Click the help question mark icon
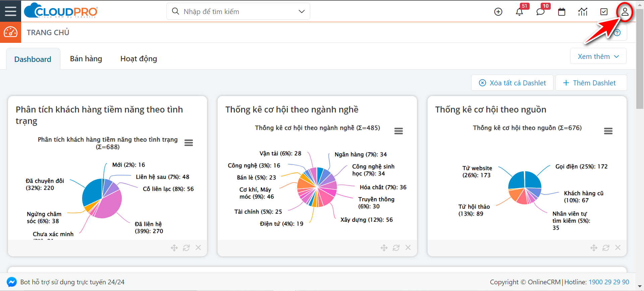This screenshot has width=644, height=291. (x=617, y=32)
